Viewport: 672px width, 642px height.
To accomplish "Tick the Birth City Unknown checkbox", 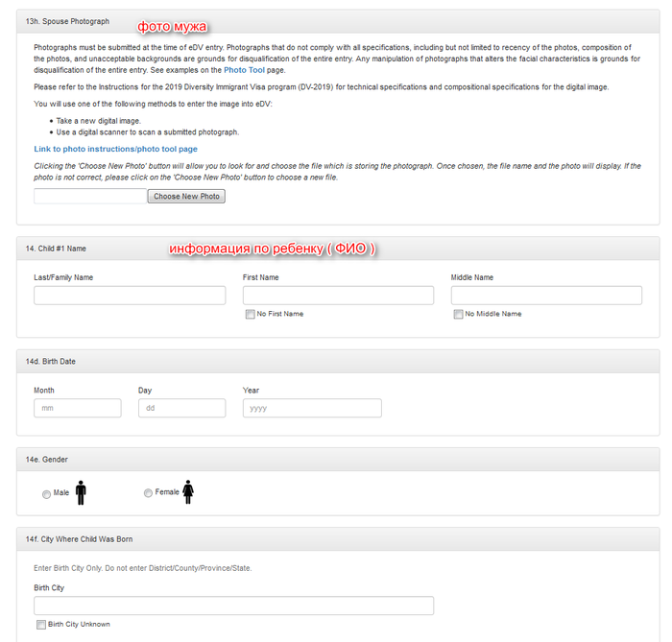I will click(x=40, y=624).
